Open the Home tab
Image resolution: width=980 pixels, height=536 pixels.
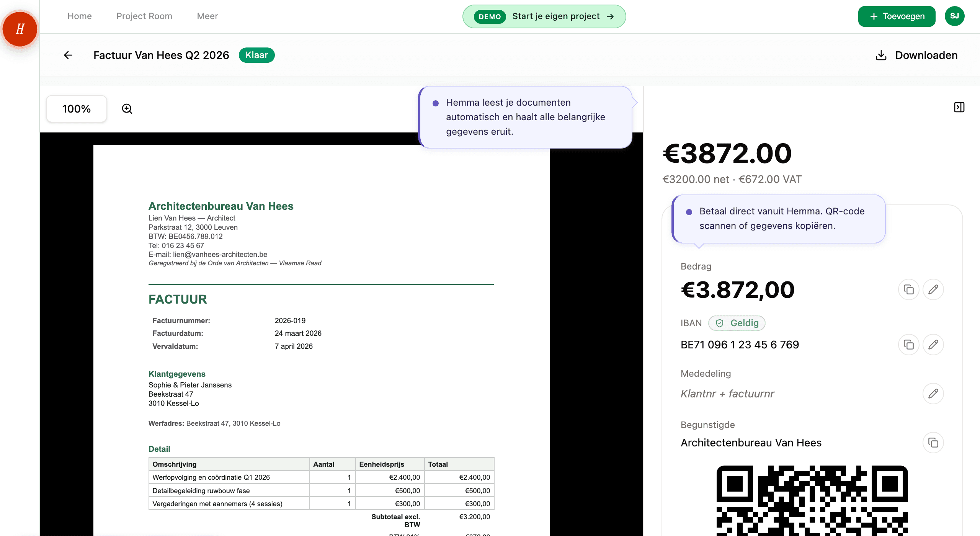(x=80, y=16)
